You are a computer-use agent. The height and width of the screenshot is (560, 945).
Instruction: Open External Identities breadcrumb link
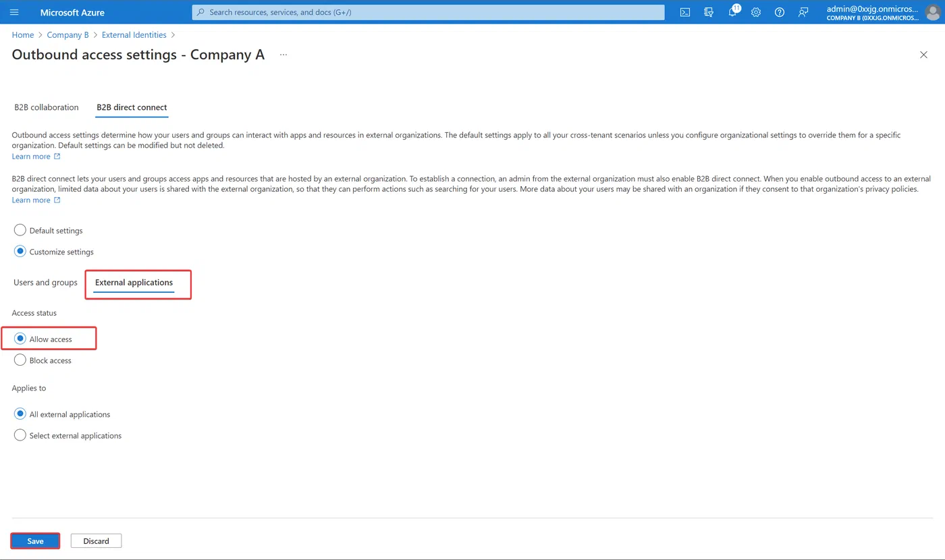point(134,35)
